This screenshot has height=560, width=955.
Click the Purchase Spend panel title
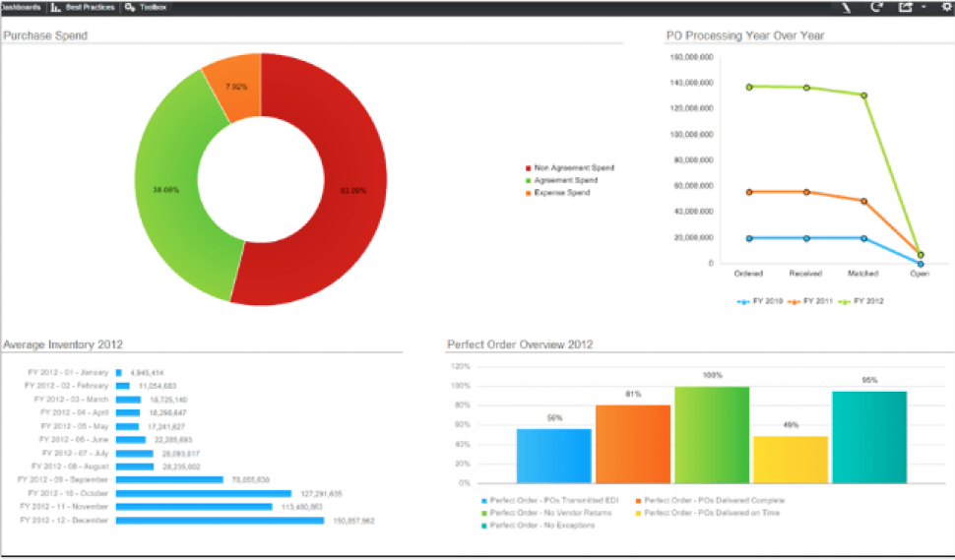[45, 35]
